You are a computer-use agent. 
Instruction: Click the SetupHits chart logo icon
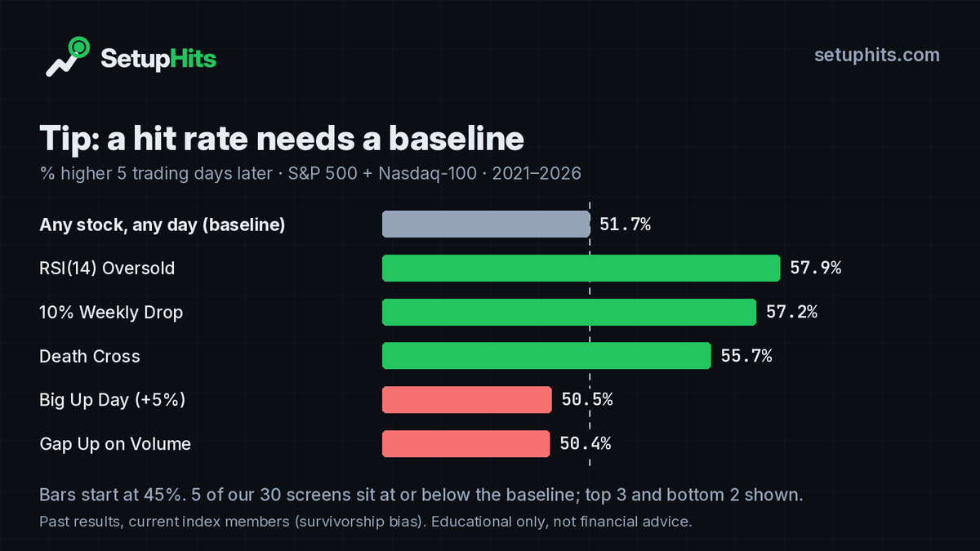click(x=67, y=57)
